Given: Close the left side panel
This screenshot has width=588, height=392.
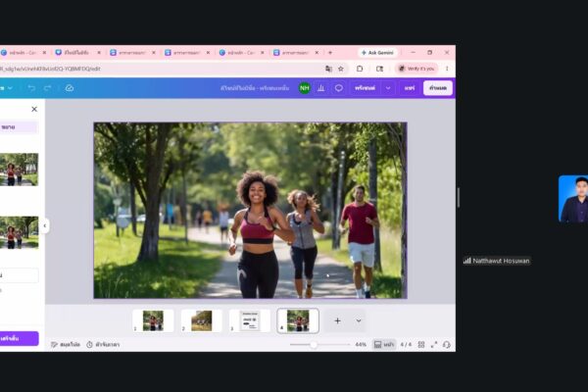Looking at the screenshot, I should [34, 109].
